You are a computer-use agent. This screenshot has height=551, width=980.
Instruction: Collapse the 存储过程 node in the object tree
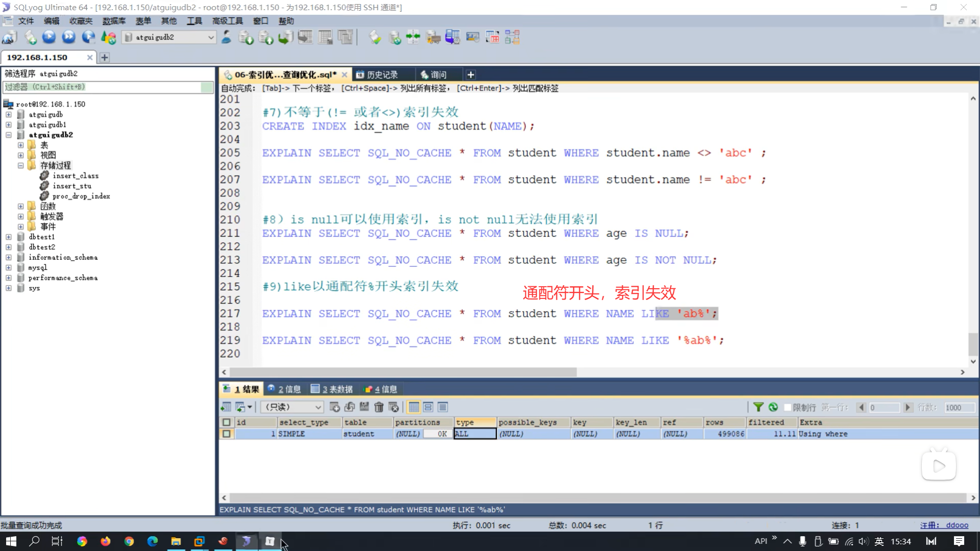click(21, 165)
